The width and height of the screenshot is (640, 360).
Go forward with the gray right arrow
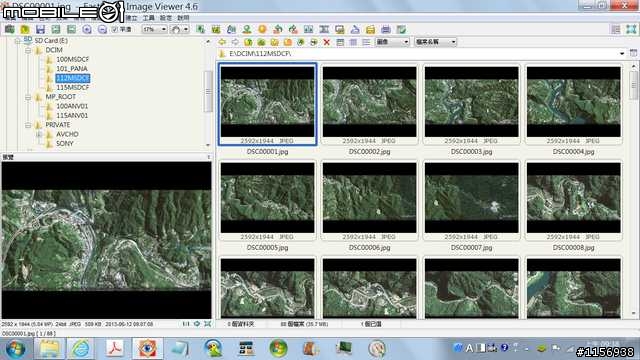(x=235, y=42)
